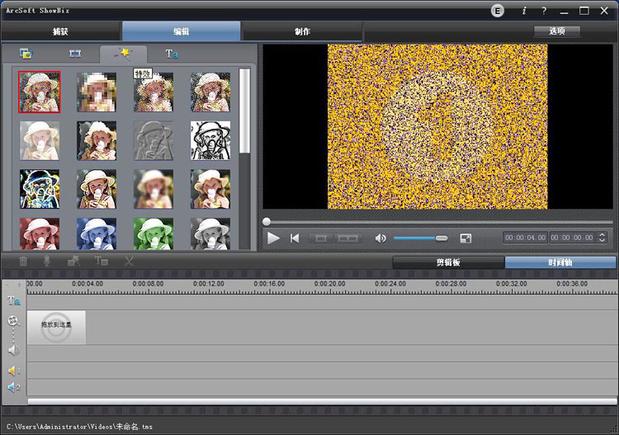Click the microphone record narration icon

pos(47,261)
